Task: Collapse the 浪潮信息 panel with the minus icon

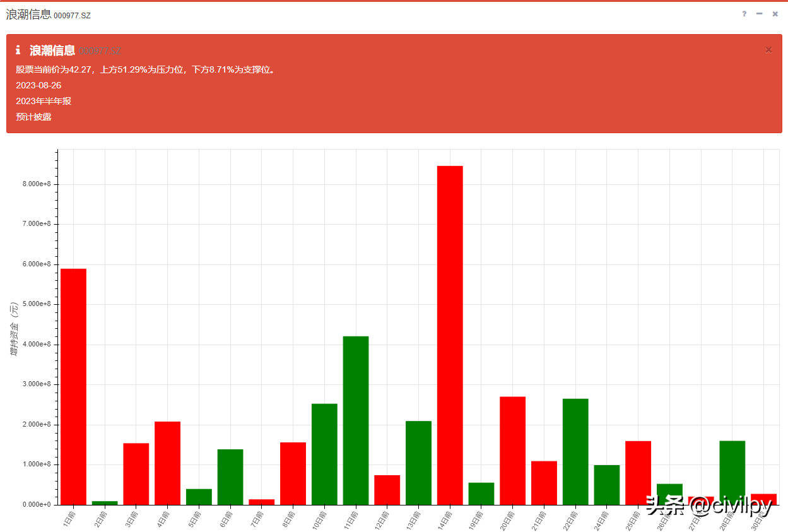Action: (760, 14)
